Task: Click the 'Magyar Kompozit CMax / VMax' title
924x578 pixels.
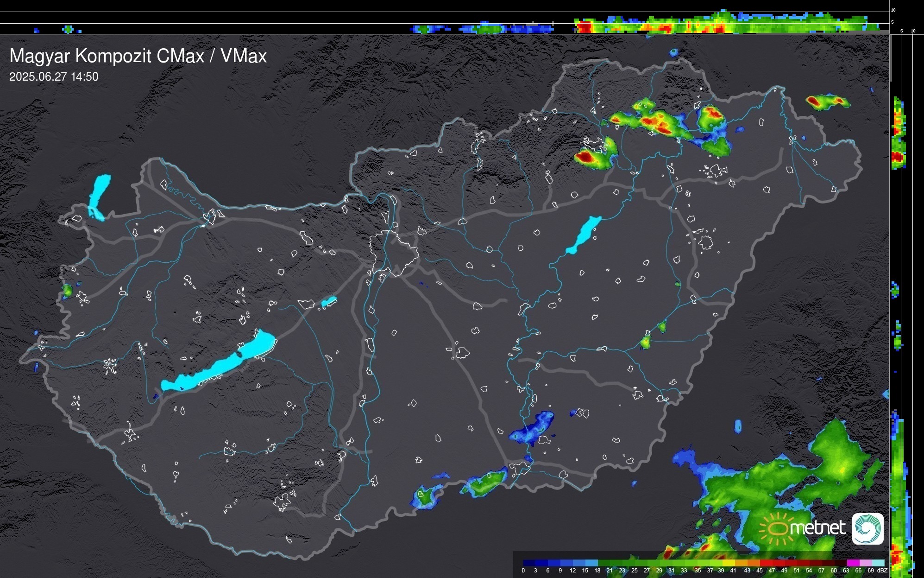Action: click(138, 56)
